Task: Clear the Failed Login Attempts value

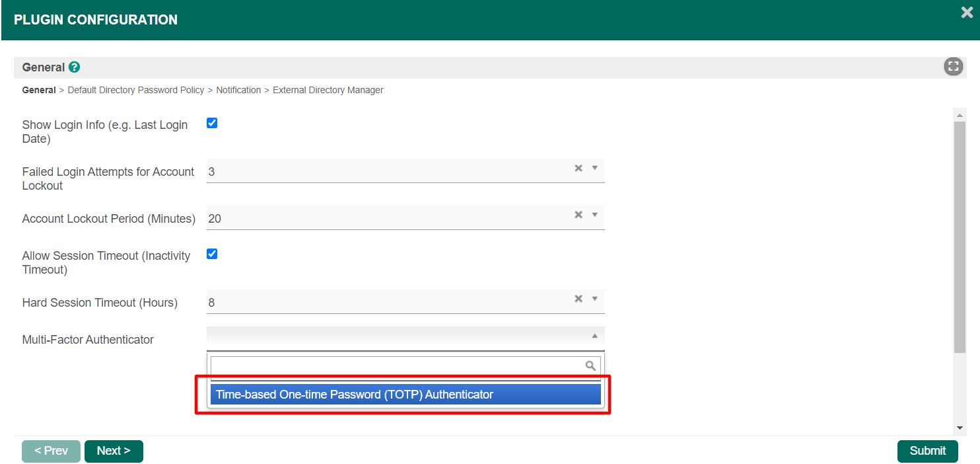Action: (x=578, y=169)
